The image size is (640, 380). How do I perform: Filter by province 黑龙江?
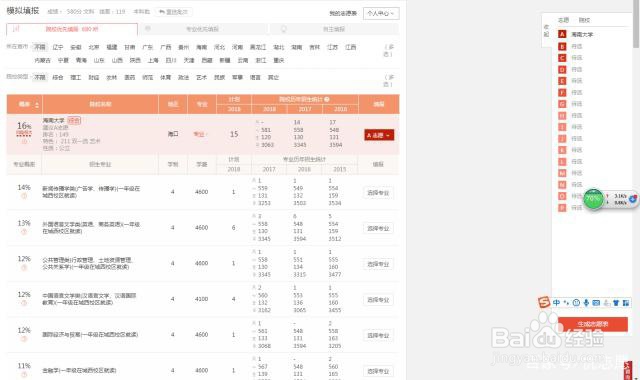click(258, 47)
